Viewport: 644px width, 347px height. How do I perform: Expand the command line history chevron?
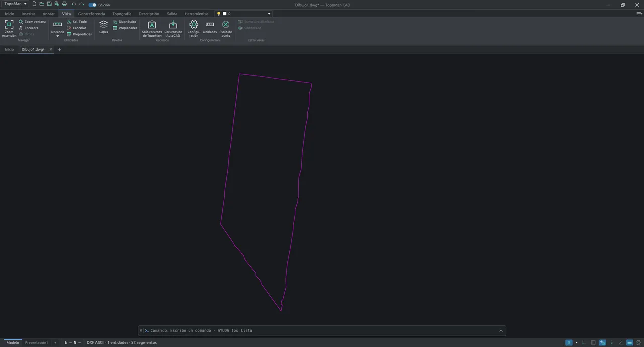[x=501, y=331]
